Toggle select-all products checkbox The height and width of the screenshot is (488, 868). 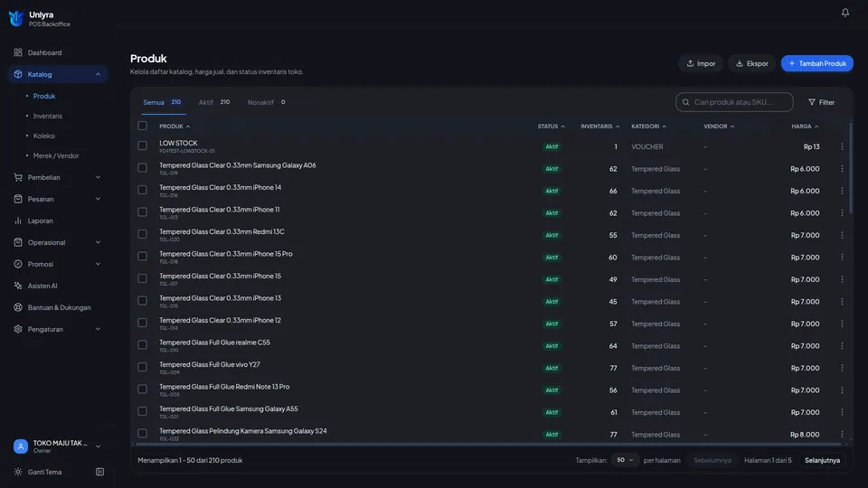tap(142, 126)
